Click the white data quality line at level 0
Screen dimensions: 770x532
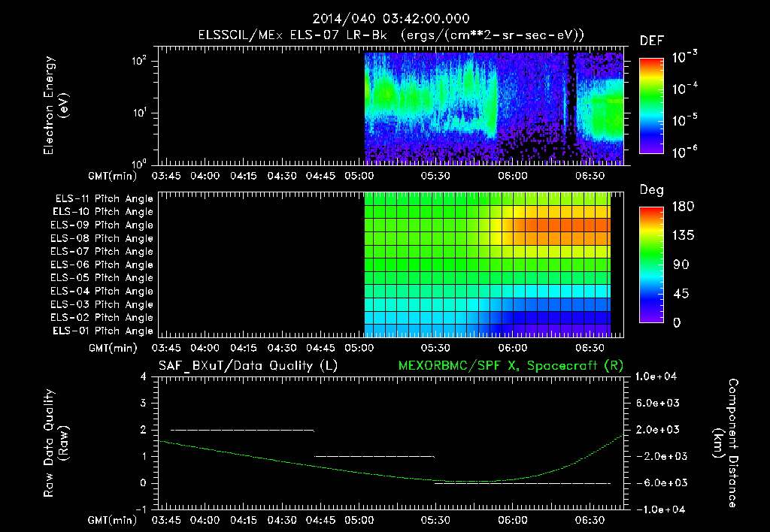[523, 483]
